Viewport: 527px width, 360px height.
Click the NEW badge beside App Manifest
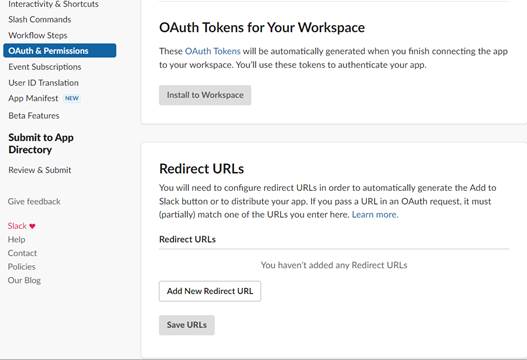click(x=72, y=98)
